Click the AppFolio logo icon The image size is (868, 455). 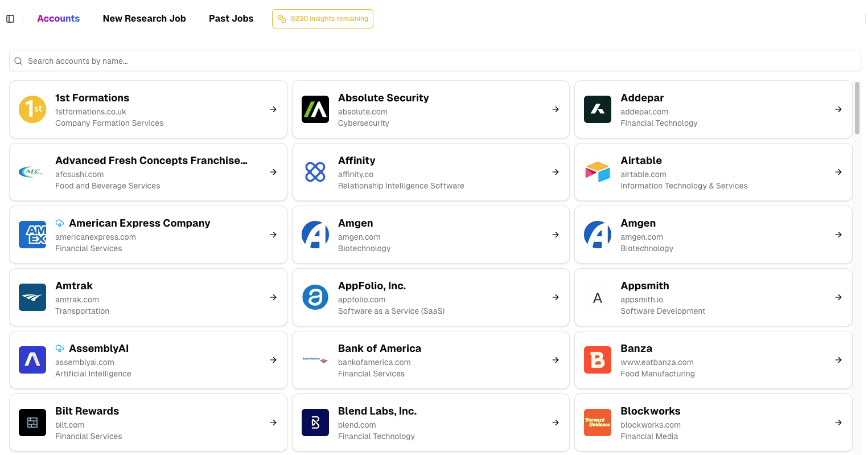[315, 297]
